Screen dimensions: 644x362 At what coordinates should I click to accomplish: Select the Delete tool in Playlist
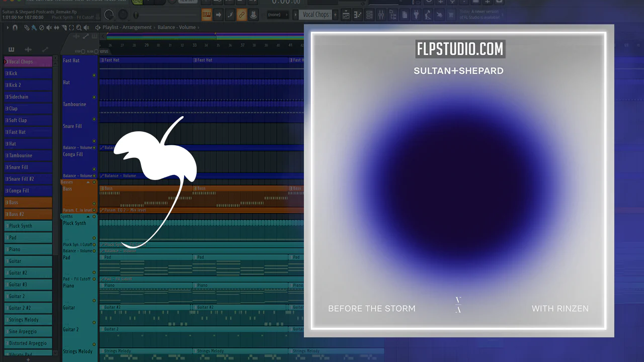42,28
